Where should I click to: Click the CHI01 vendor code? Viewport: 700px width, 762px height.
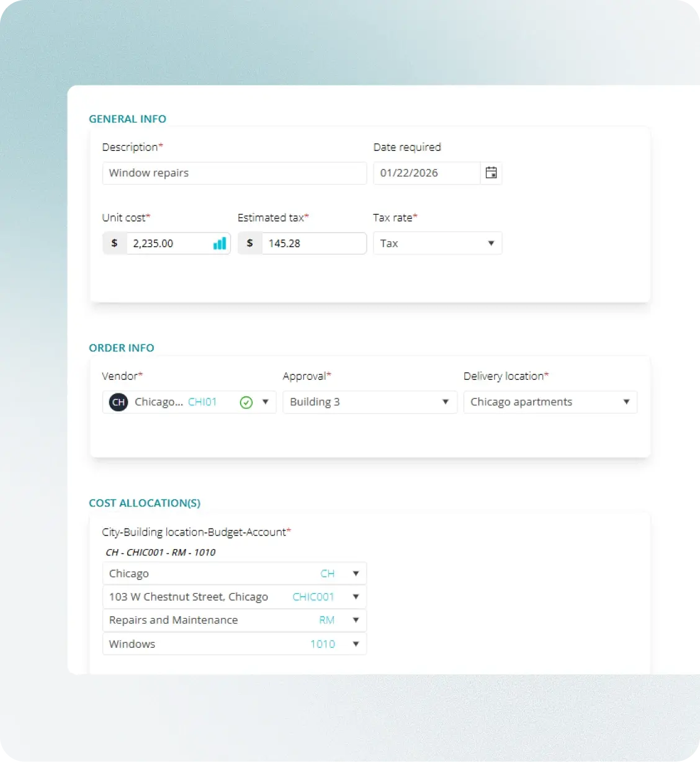click(202, 402)
